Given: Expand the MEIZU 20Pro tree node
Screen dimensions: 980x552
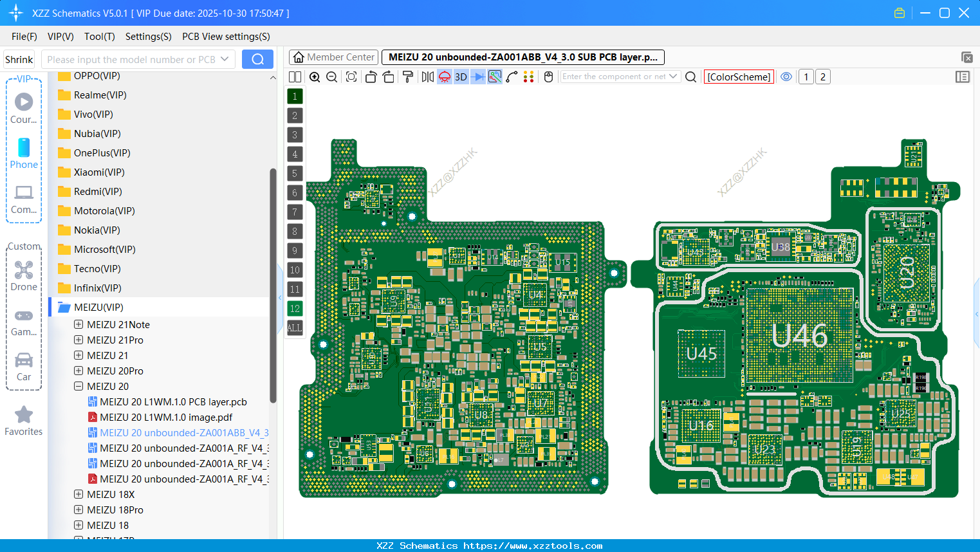Looking at the screenshot, I should (x=79, y=371).
